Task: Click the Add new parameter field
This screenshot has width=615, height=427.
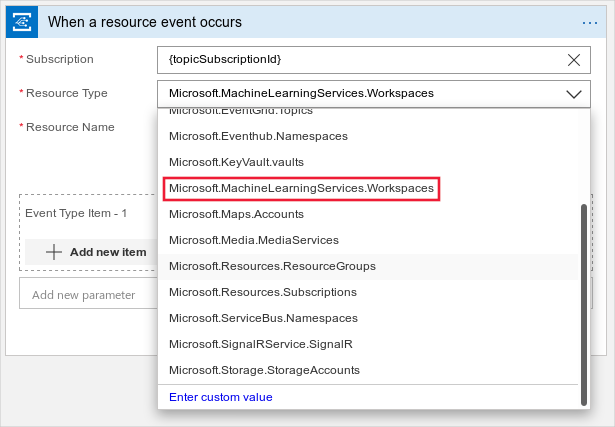Action: point(85,295)
